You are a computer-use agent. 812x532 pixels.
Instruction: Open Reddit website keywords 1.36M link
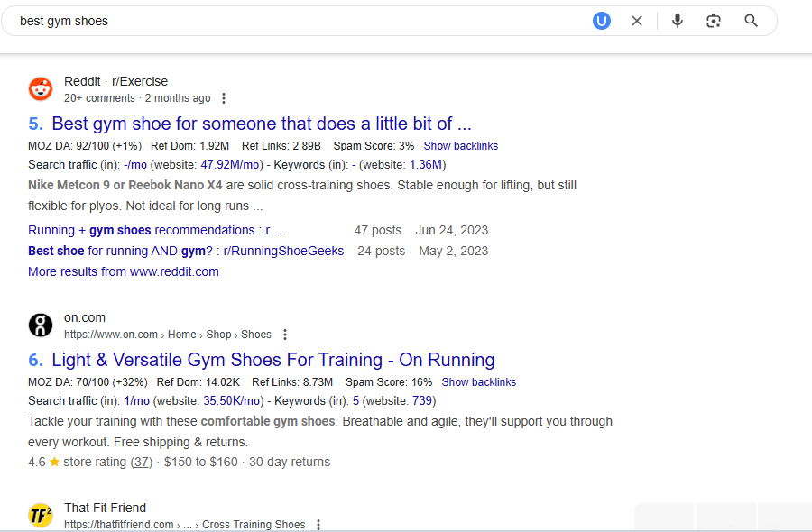(x=426, y=165)
